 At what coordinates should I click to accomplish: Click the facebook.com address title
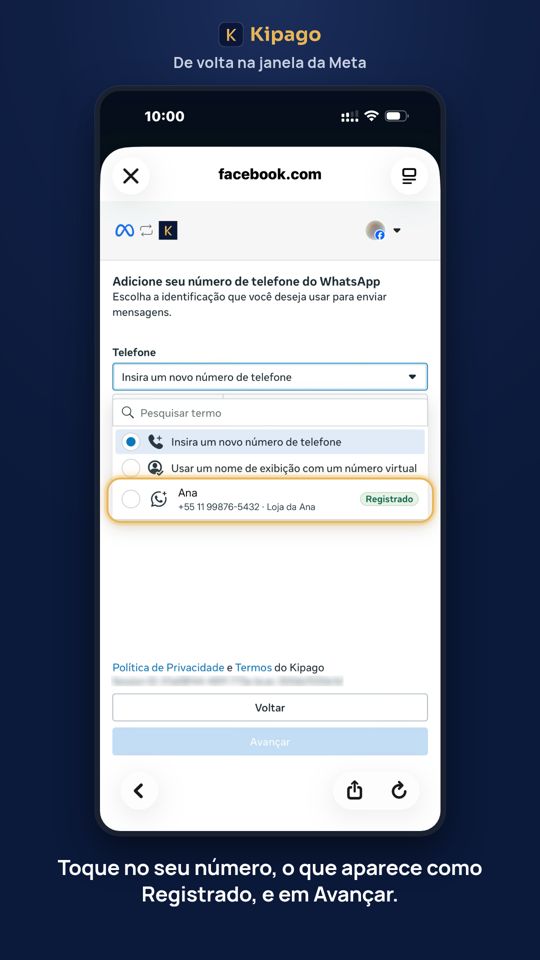tap(270, 174)
